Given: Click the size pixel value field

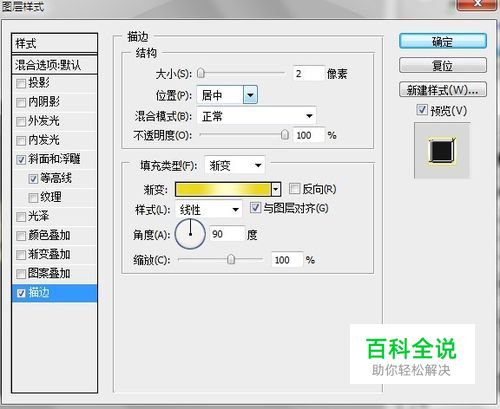Looking at the screenshot, I should pos(308,73).
